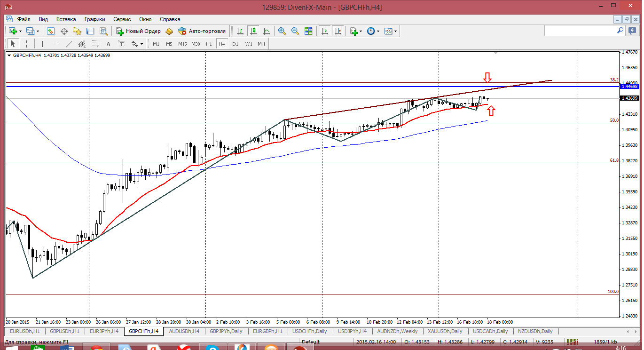Select the trendline drawing tool
This screenshot has width=644, height=350.
69,44
